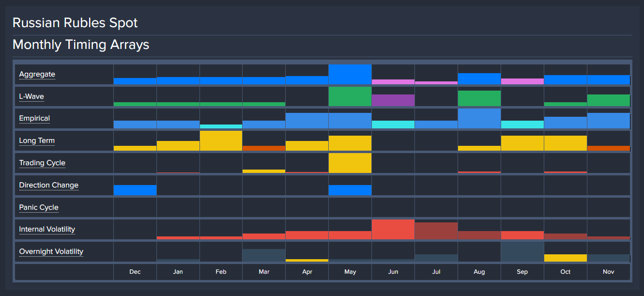Click the tall blue Aggregate bar in May
Viewport: 644px width, 296px height.
point(350,75)
